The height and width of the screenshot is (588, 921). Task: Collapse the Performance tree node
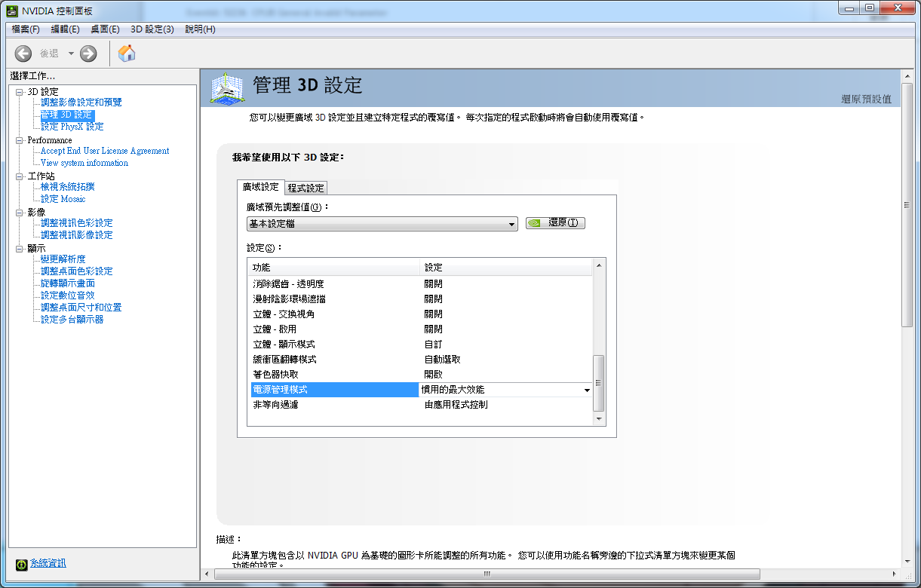[20, 140]
